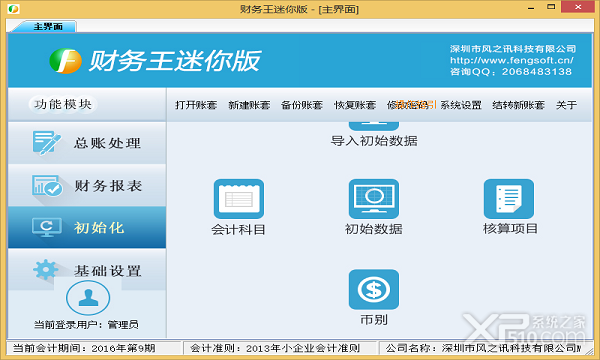Minimize the 财务王迷你版 window
Viewport: 600px width, 360px height.
(531, 8)
